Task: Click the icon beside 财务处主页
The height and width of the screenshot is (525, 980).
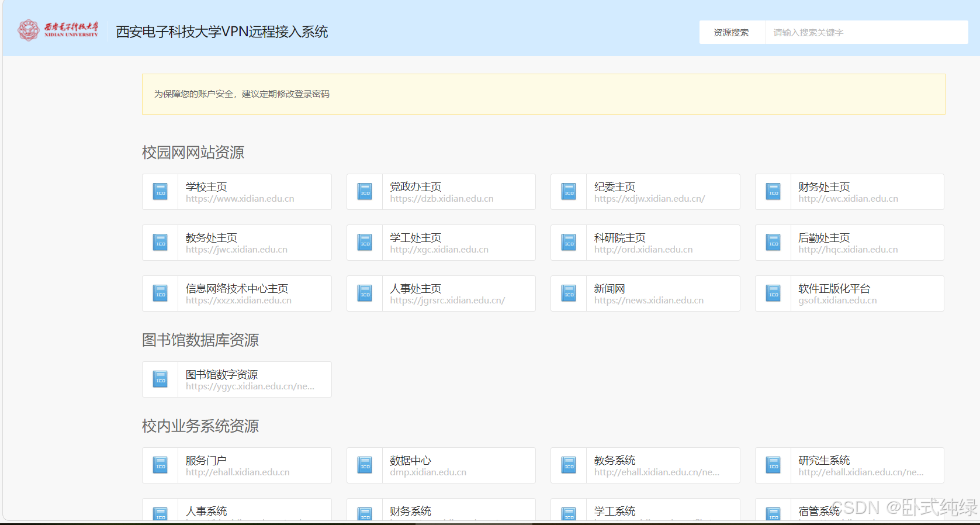Action: 773,192
